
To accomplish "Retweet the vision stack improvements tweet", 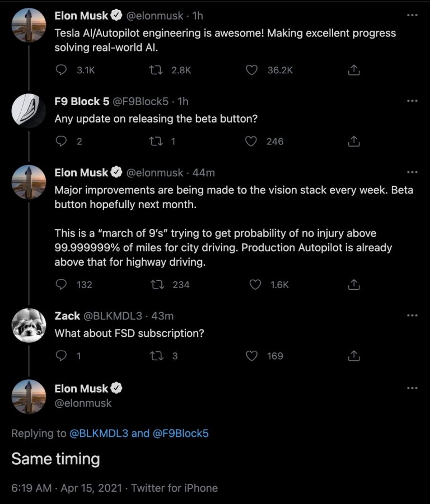I will coord(157,285).
